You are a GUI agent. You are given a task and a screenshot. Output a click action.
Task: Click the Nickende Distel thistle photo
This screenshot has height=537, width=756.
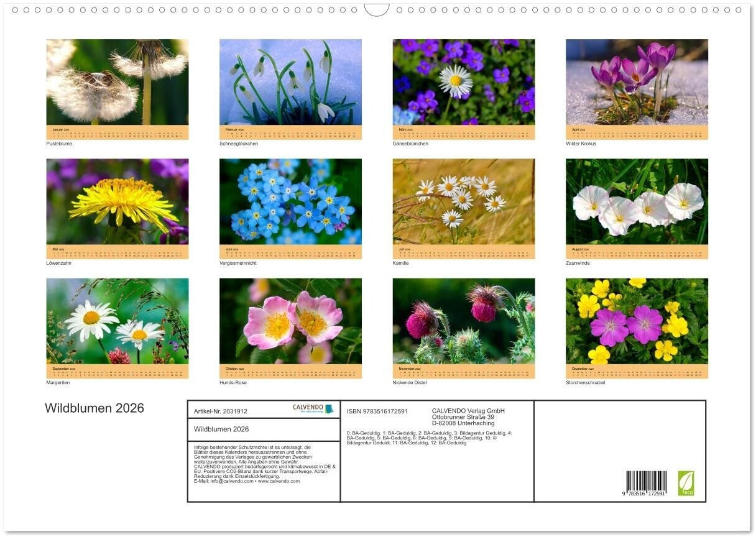(x=463, y=321)
